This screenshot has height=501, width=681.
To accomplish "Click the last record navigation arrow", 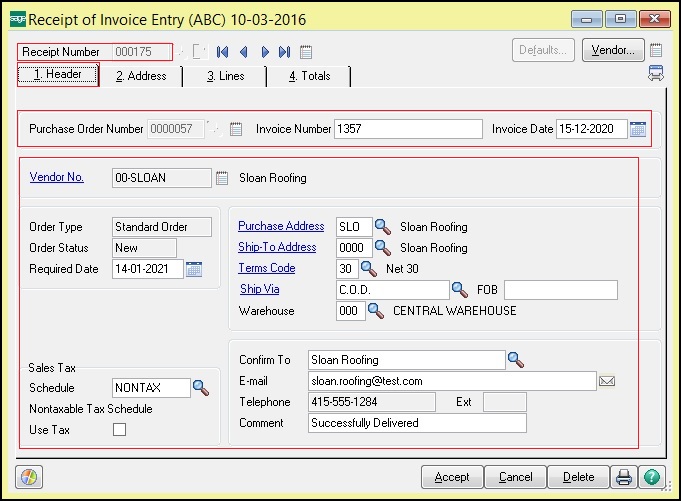I will [x=285, y=52].
